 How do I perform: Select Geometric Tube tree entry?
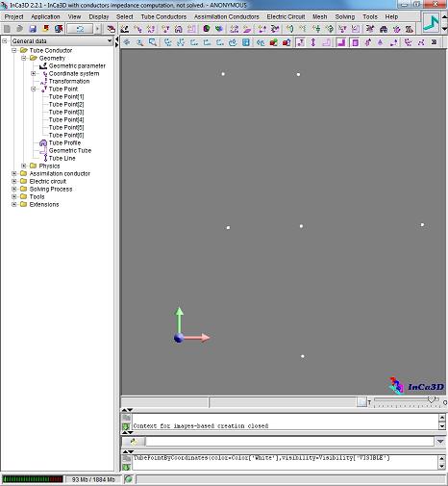tap(70, 150)
